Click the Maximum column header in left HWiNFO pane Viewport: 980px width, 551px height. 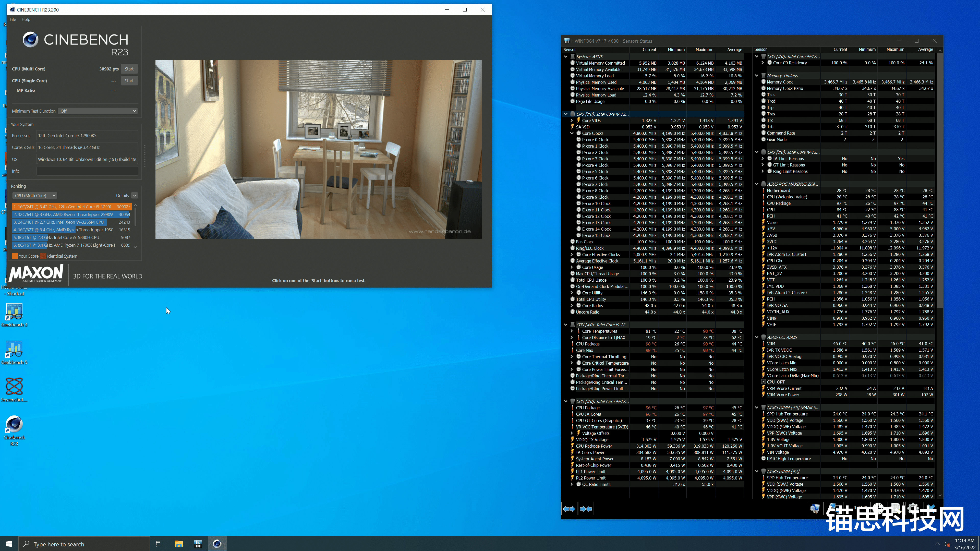[701, 50]
